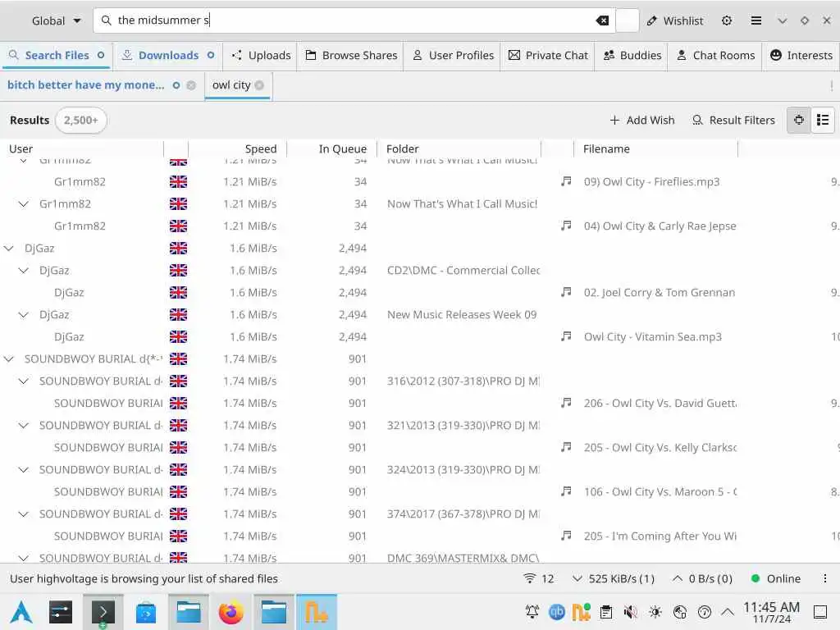Go to Buddies tab
This screenshot has width=840, height=630.
[x=632, y=55]
